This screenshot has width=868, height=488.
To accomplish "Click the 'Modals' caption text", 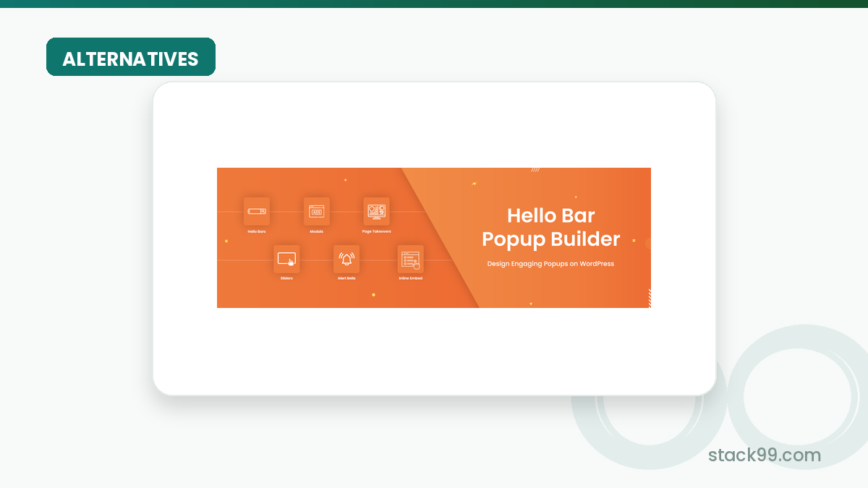I will 317,231.
